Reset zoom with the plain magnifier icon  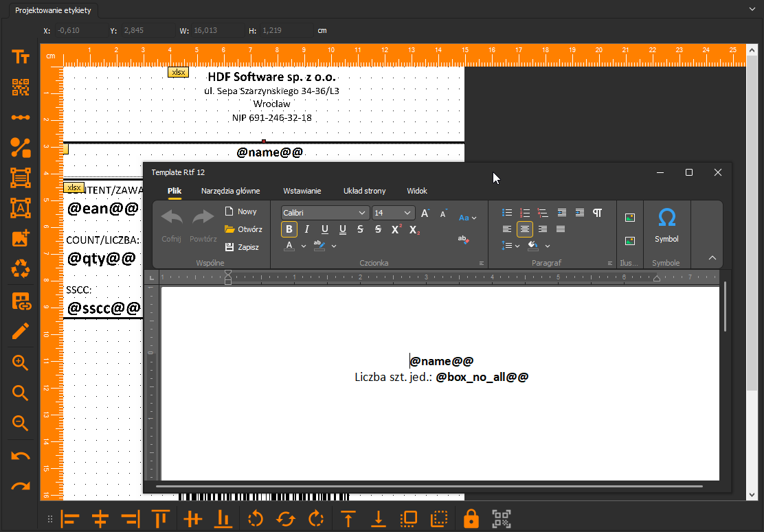21,393
